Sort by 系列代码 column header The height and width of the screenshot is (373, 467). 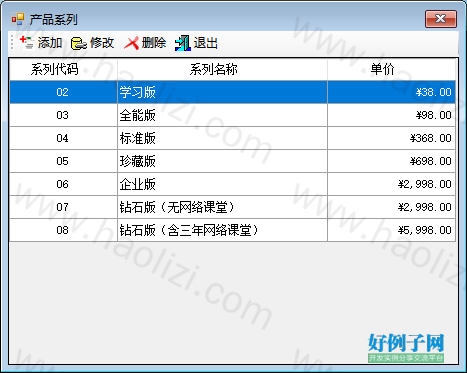point(63,69)
